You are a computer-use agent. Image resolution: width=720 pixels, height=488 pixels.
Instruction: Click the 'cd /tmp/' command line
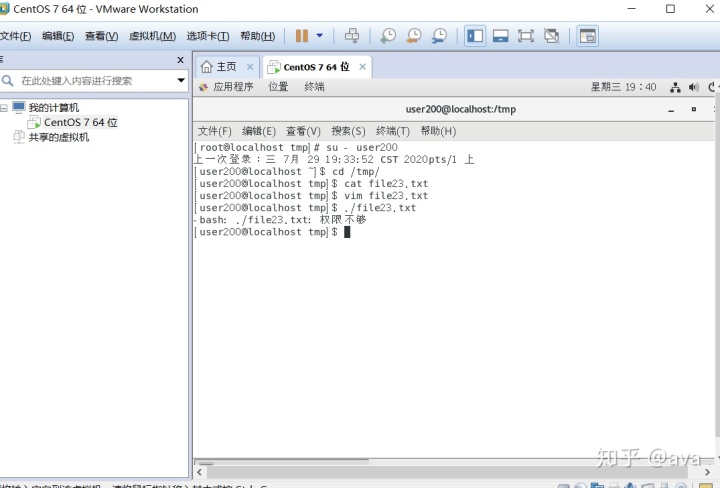point(287,172)
